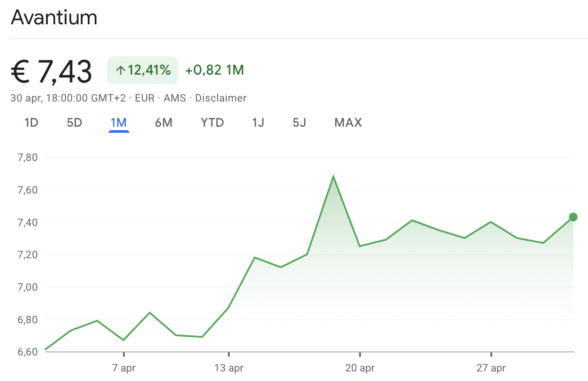Click the 6,60 y-axis value
This screenshot has width=588, height=381.
[x=27, y=351]
